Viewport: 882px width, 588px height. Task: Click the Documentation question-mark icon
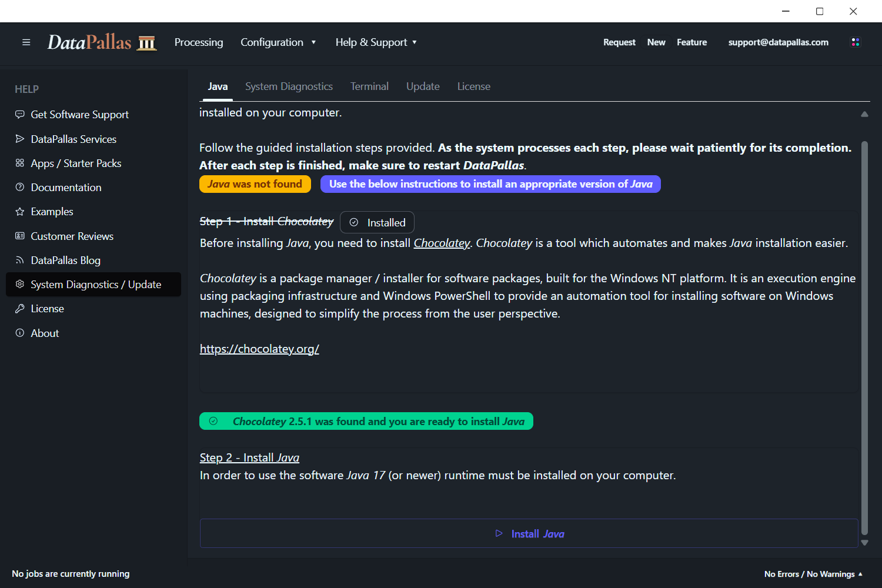[x=20, y=187]
